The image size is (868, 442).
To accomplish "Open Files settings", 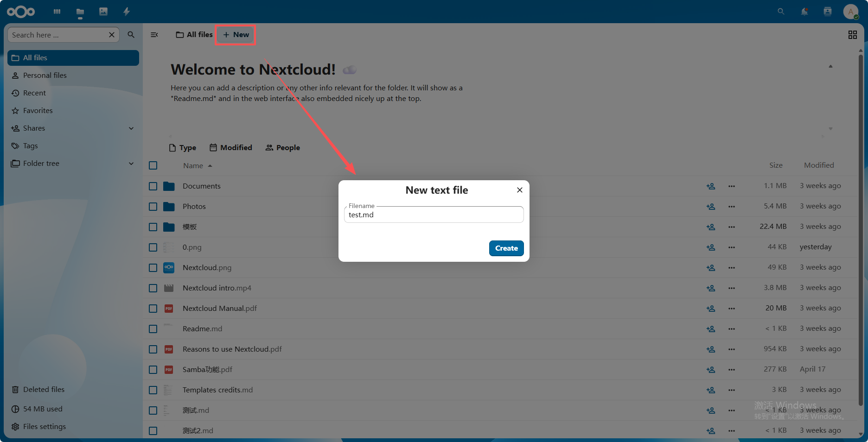I will point(73,427).
